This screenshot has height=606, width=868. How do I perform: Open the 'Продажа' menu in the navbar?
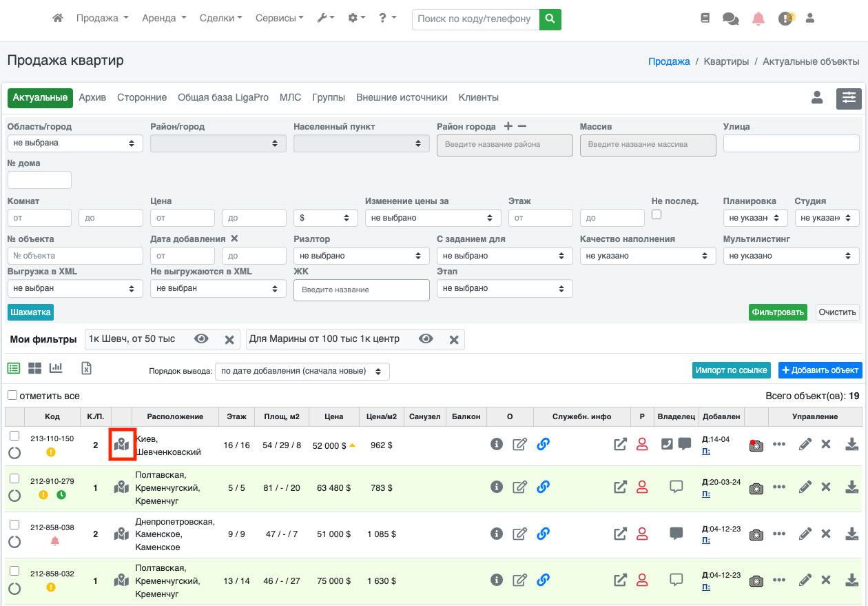pyautogui.click(x=102, y=19)
